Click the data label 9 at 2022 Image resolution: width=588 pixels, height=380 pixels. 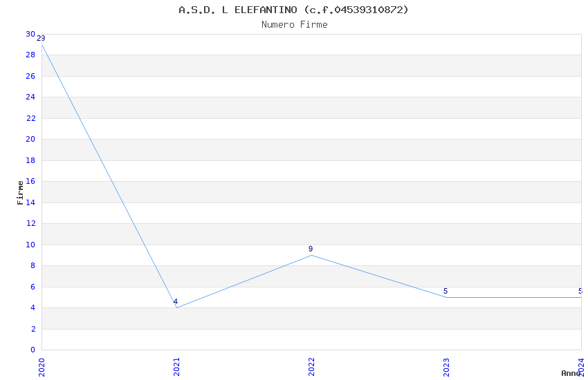tap(311, 249)
